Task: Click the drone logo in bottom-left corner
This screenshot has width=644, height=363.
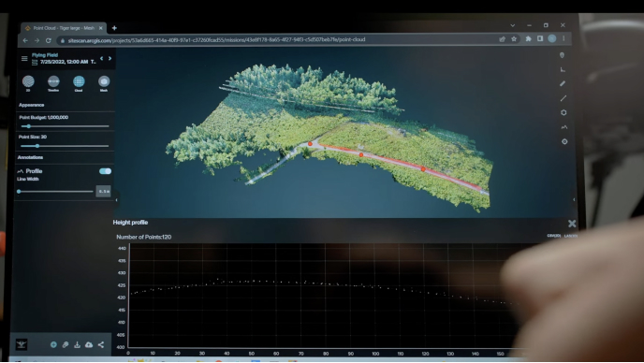Action: [22, 344]
